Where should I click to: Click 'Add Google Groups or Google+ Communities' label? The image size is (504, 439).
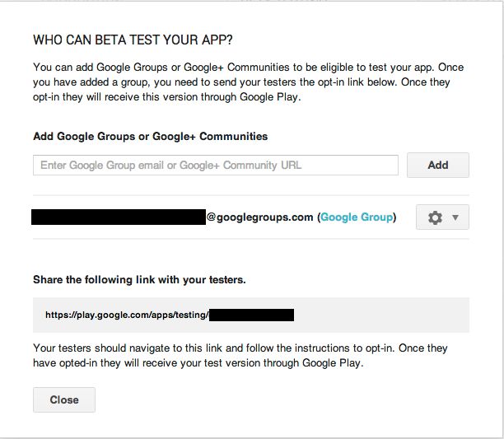pos(150,136)
